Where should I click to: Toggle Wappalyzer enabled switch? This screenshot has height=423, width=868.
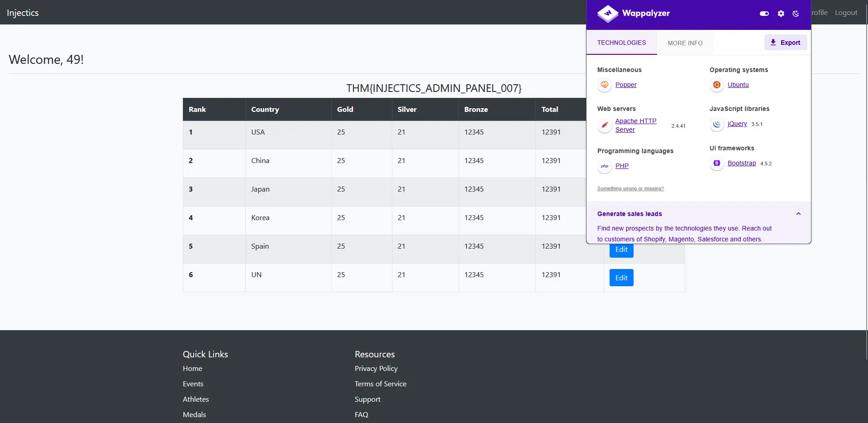click(x=764, y=14)
